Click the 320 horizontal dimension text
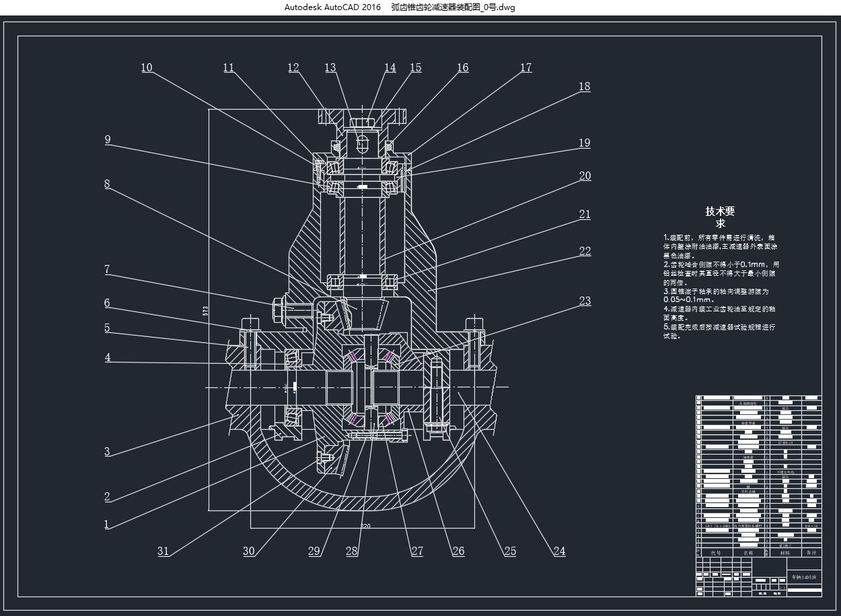This screenshot has height=616, width=841. click(365, 526)
